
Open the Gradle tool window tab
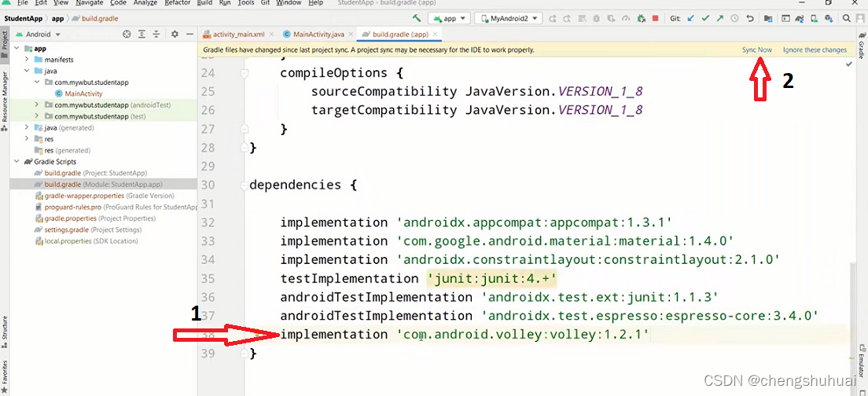(x=862, y=46)
